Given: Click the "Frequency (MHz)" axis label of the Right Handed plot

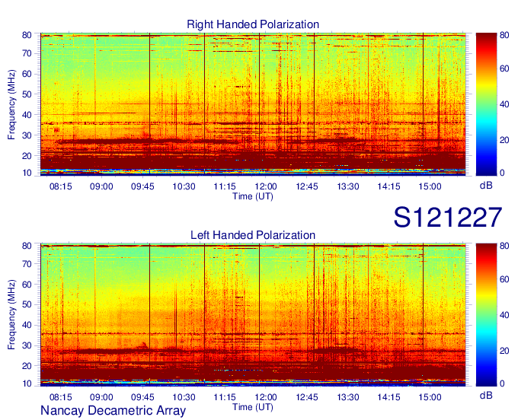Looking at the screenshot, I should tap(11, 104).
